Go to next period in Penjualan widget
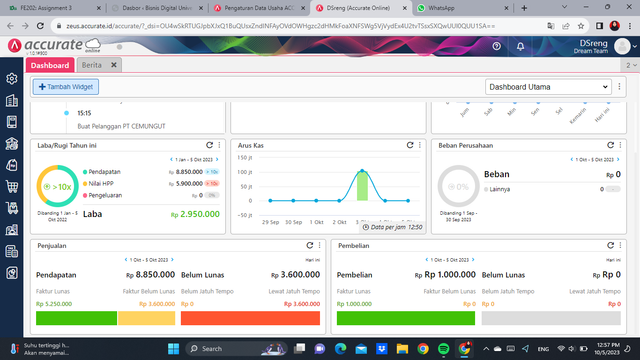Viewport: 640px width, 360px height. click(172, 260)
